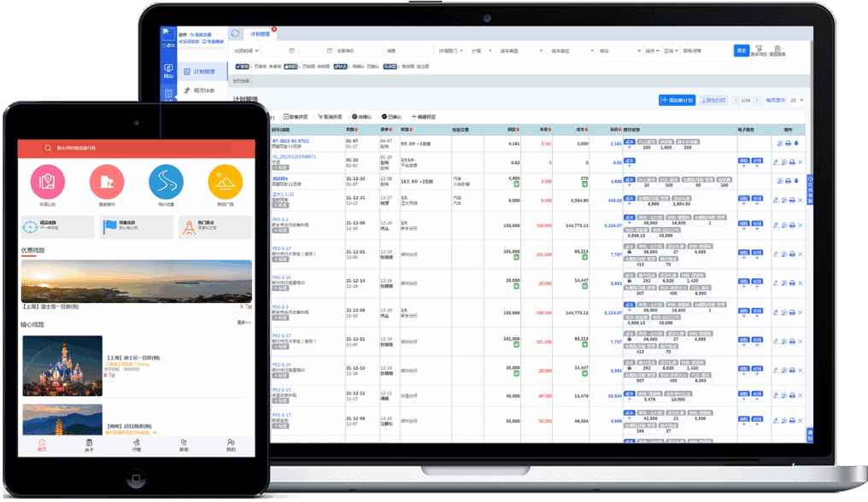Open plan link OL_202201201548871
Screen dimensions: 868x502
pyautogui.click(x=294, y=156)
